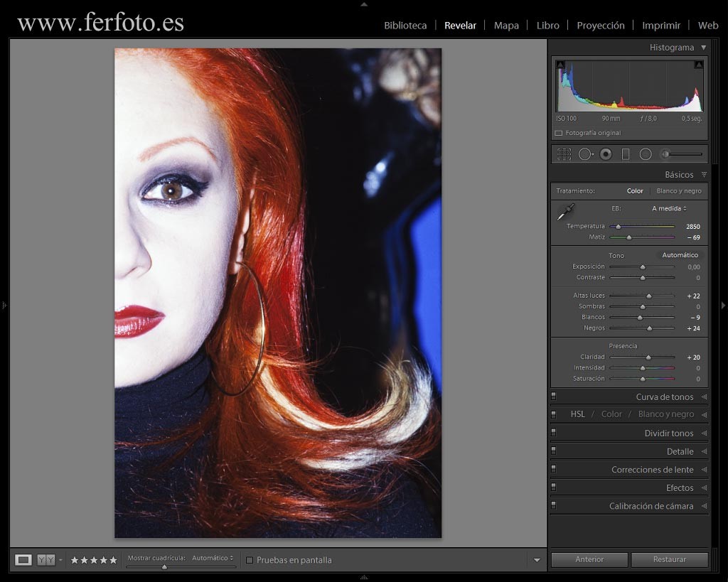Open the Biblioteca module

point(405,26)
